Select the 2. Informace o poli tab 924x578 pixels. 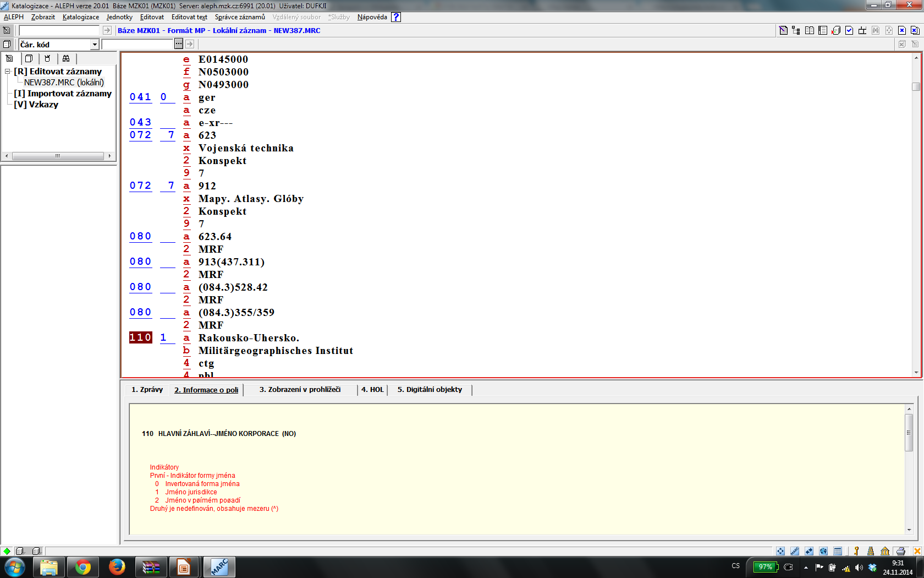(x=206, y=390)
